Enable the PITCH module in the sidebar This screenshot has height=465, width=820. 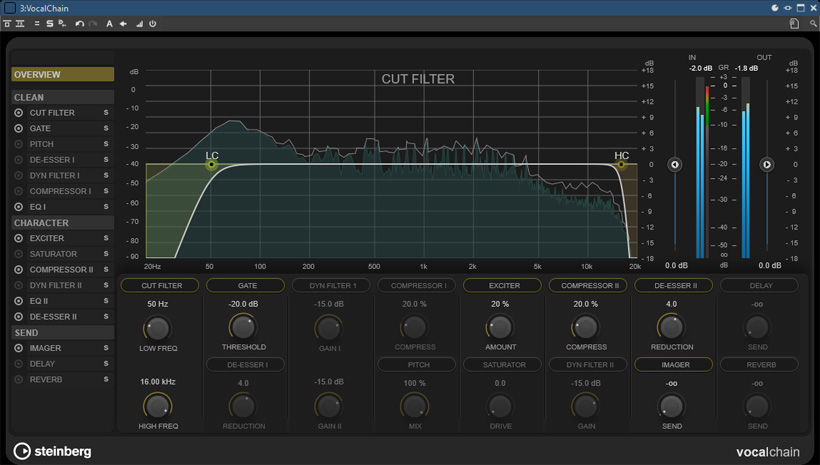coord(19,144)
